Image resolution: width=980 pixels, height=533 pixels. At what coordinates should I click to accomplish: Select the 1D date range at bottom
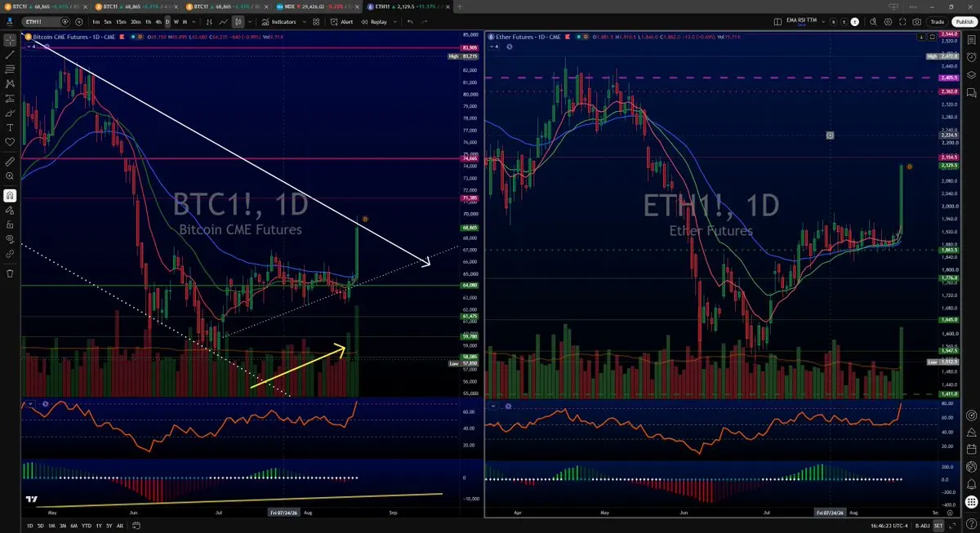[30, 526]
